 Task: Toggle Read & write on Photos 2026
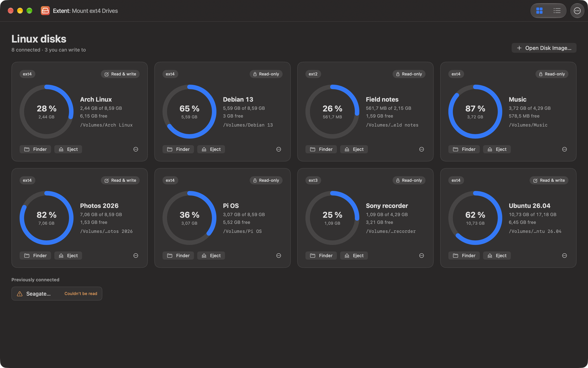pyautogui.click(x=120, y=180)
